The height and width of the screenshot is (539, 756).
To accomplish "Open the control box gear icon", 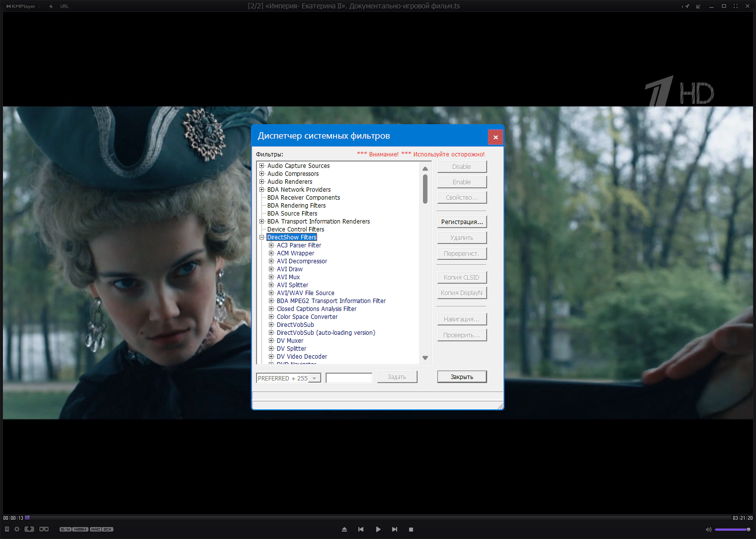I will [x=17, y=529].
